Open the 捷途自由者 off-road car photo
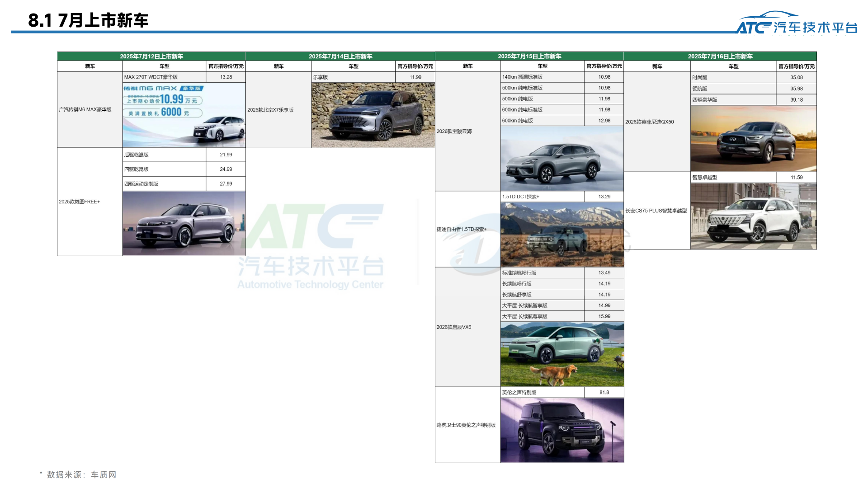 562,235
